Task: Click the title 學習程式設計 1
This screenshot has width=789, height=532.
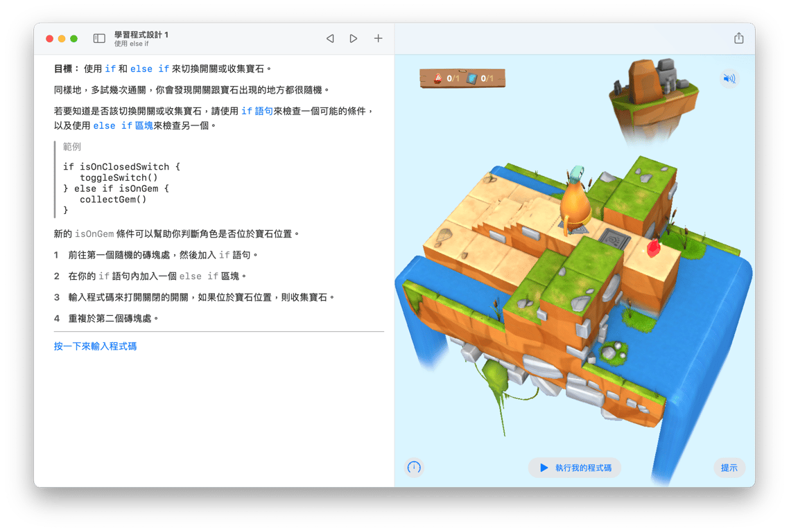Action: pyautogui.click(x=141, y=35)
